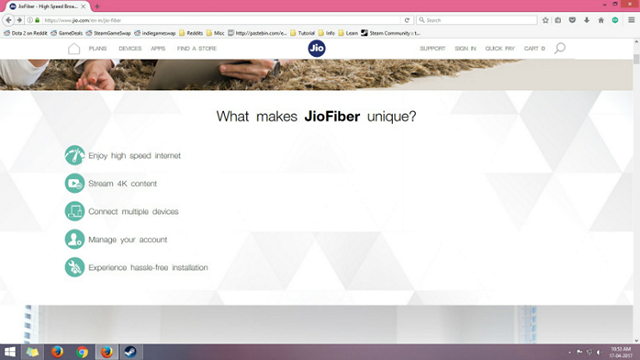
Task: Click the FIND A STORE link
Action: coord(197,49)
